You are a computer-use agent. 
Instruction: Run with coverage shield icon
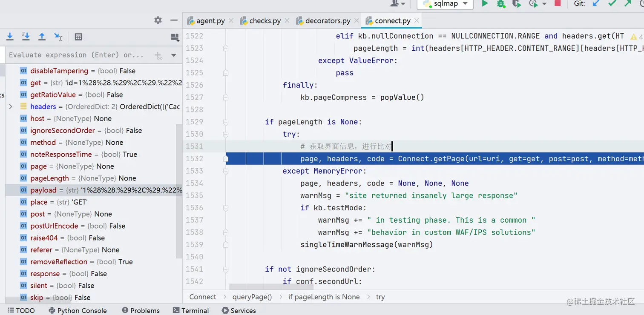517,3
